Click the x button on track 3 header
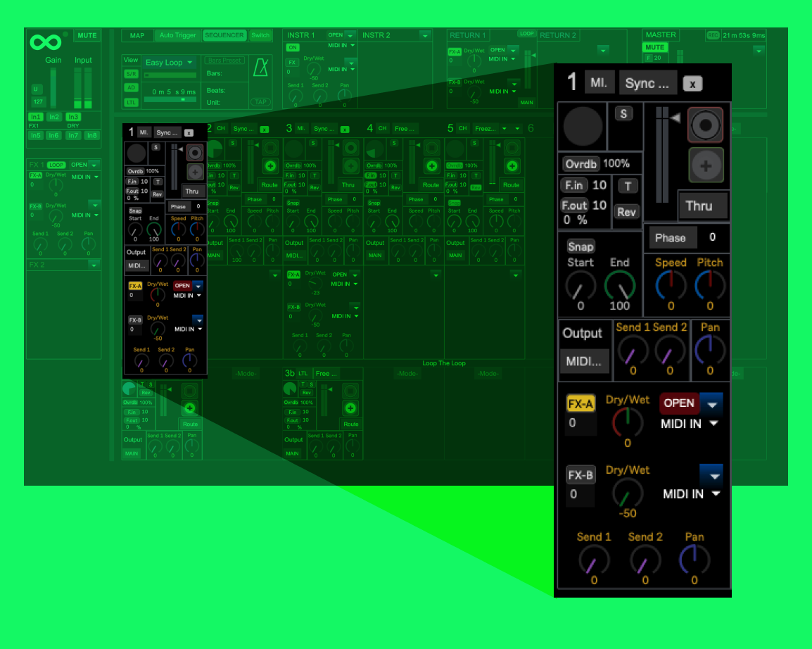 345,129
